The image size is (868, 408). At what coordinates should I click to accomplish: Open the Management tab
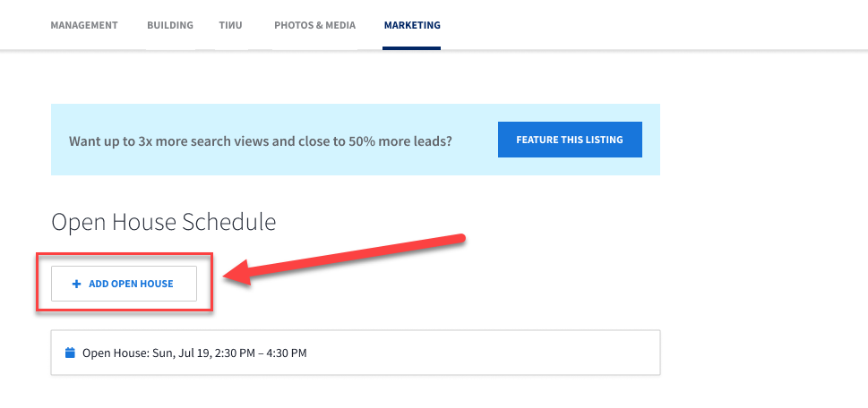coord(84,25)
